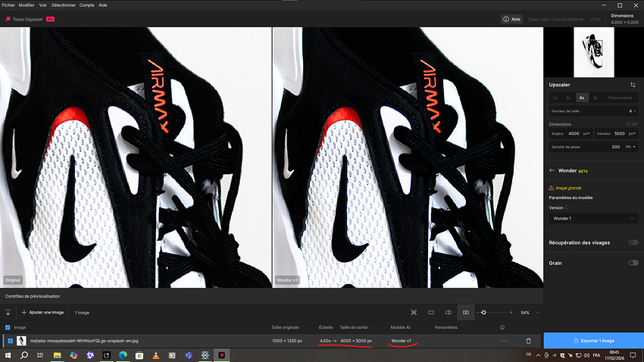Screen dimensions: 644x362
Task: Click the fit-to-screen zoom icon
Action: pos(414,312)
